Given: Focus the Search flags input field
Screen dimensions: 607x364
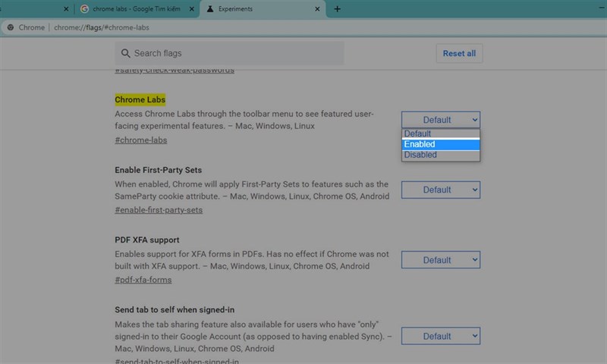Looking at the screenshot, I should tap(229, 53).
